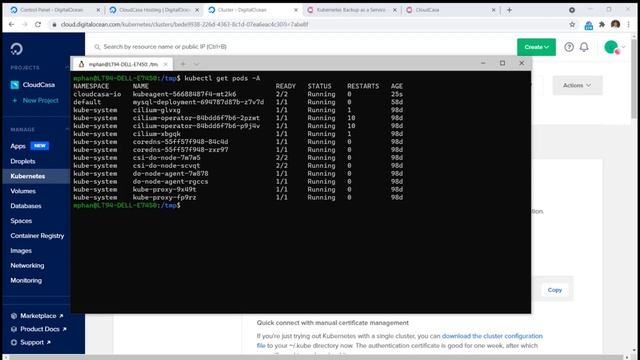
Task: Collapse the Projects section
Action: click(x=67, y=67)
